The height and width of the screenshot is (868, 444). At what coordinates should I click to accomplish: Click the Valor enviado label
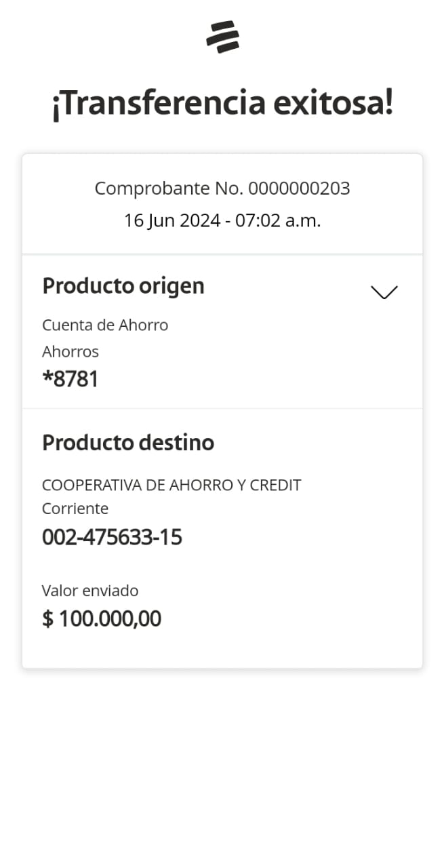90,591
